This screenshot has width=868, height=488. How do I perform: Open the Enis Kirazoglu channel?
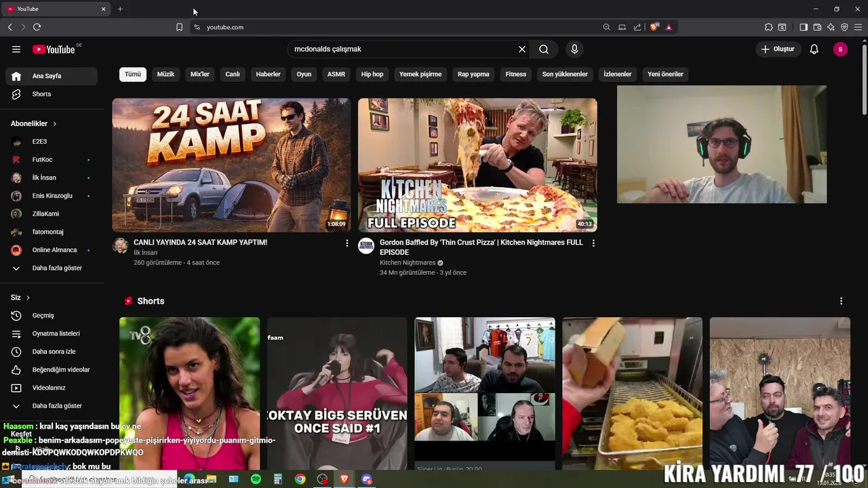pos(52,196)
